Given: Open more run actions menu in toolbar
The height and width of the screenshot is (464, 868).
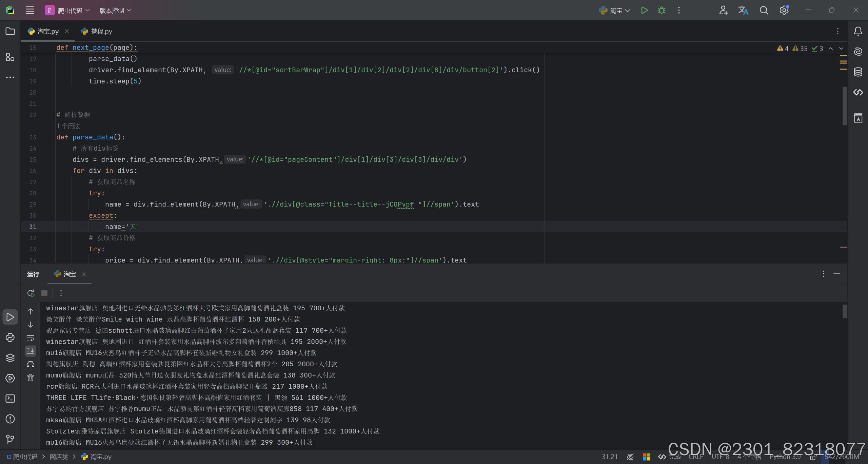Looking at the screenshot, I should point(679,10).
